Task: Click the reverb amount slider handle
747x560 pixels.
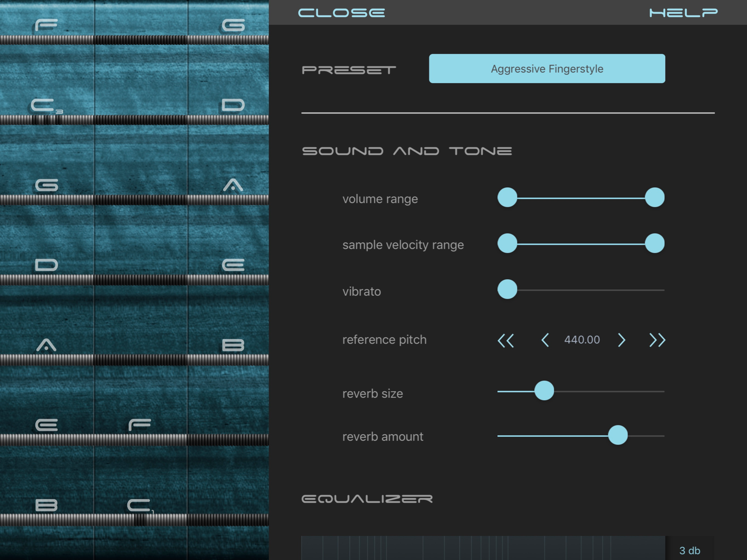Action: point(618,435)
